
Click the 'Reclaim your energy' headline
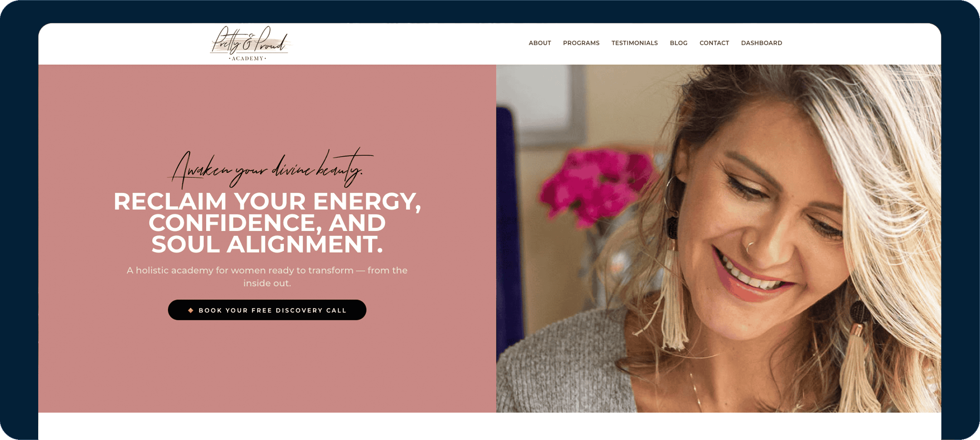coord(267,223)
